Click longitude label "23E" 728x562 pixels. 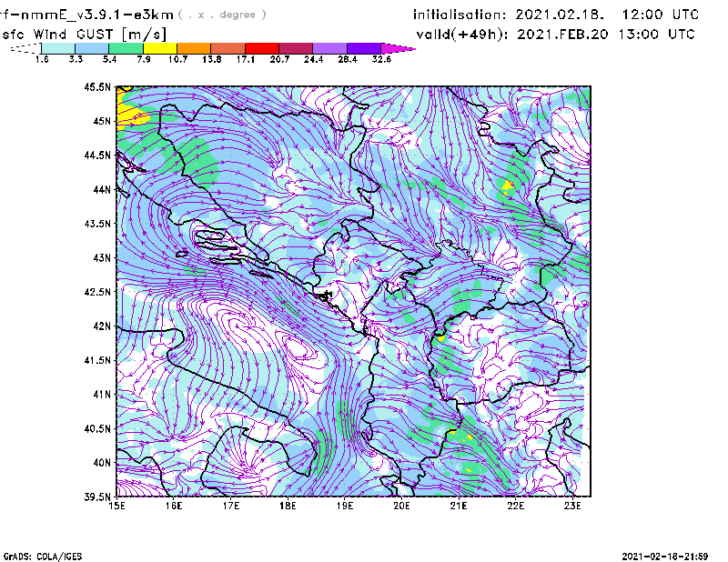coord(572,506)
